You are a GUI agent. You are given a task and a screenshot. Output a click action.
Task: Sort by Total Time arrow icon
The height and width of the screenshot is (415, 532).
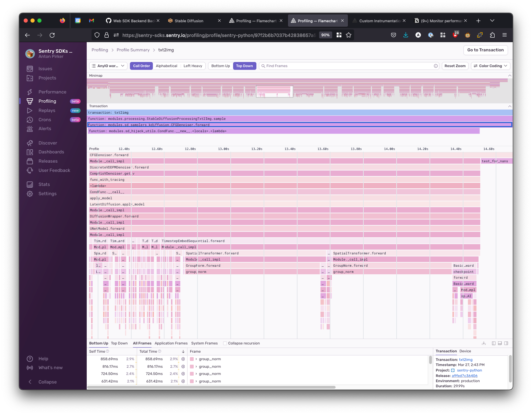[x=183, y=352]
